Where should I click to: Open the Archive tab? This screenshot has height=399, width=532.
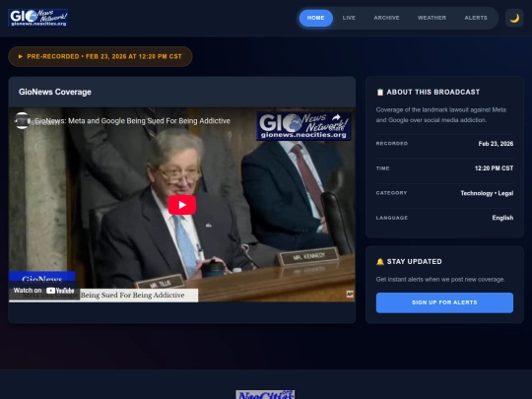(386, 18)
